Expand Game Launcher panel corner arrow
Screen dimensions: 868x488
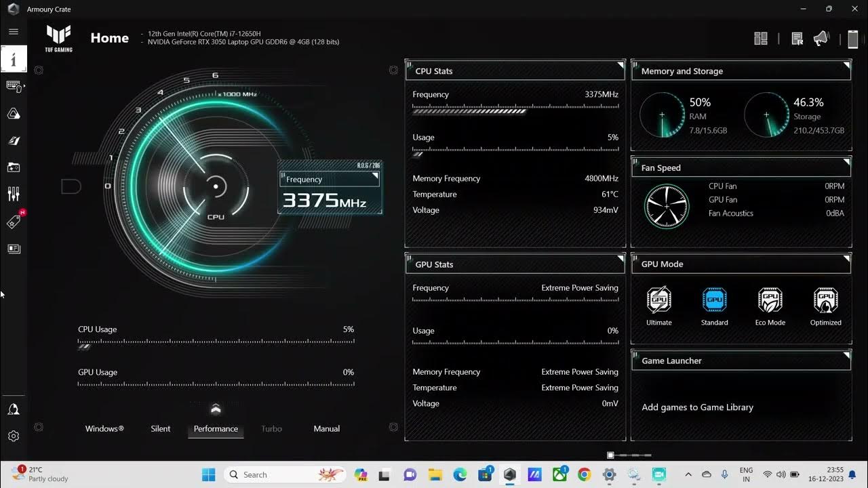point(846,355)
